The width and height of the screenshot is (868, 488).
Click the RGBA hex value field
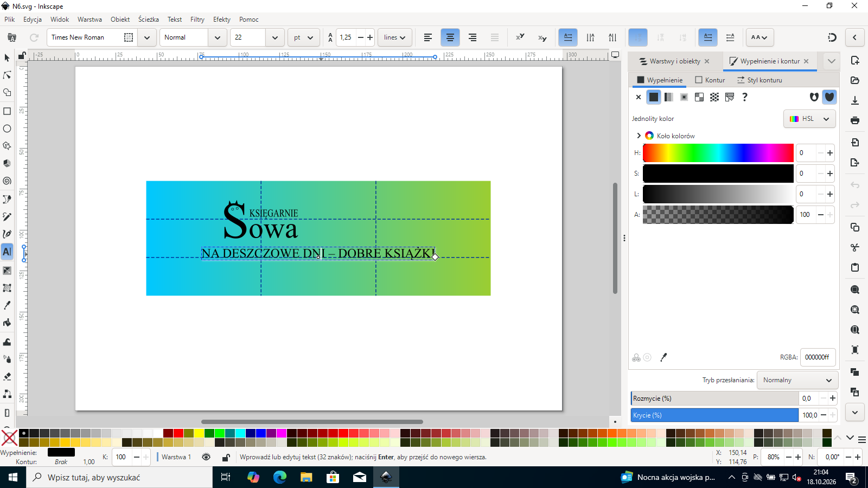[x=818, y=357]
